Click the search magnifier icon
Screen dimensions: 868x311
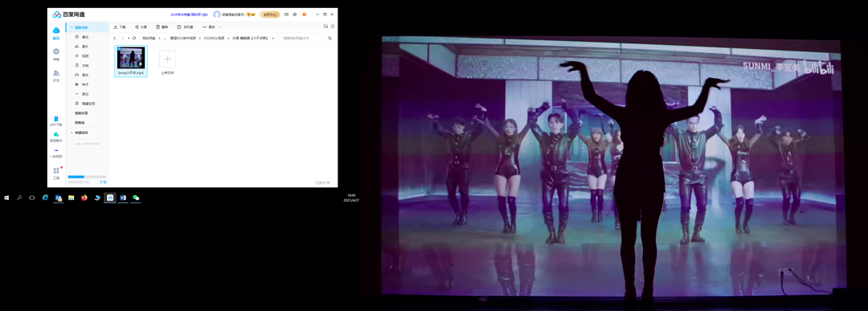coord(330,39)
